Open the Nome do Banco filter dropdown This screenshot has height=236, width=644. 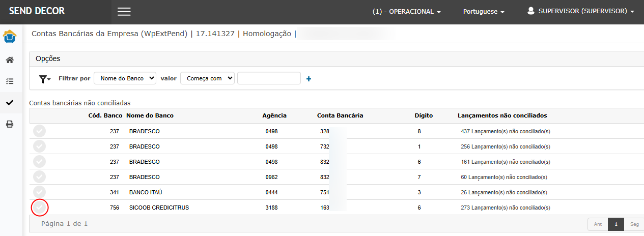click(x=125, y=78)
